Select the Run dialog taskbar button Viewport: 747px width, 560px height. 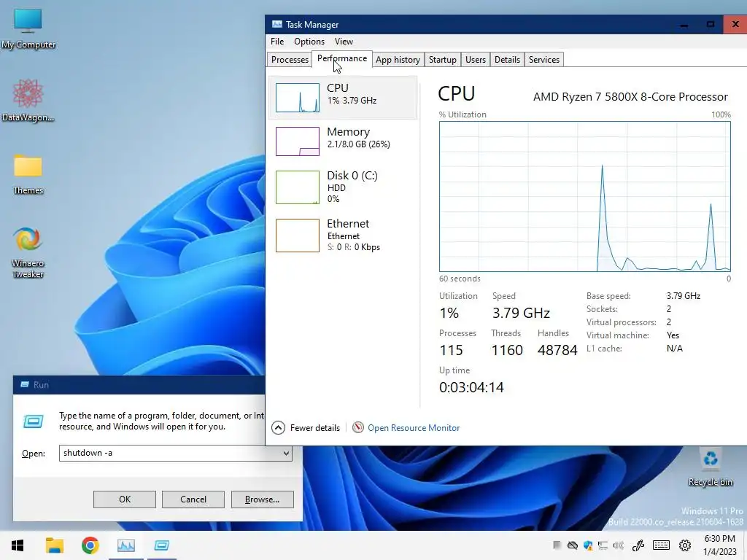tap(162, 545)
